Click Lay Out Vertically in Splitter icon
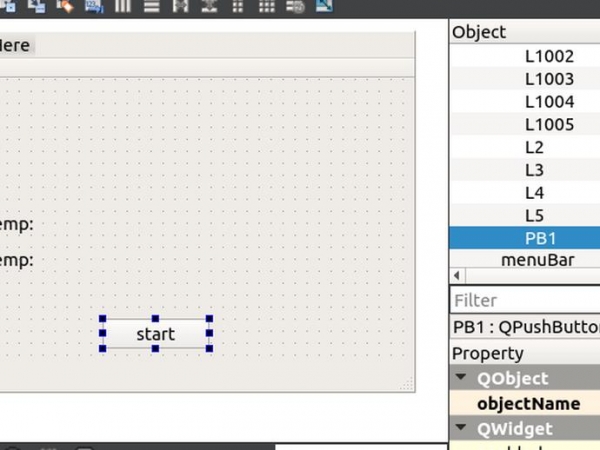600x450 pixels. [209, 6]
